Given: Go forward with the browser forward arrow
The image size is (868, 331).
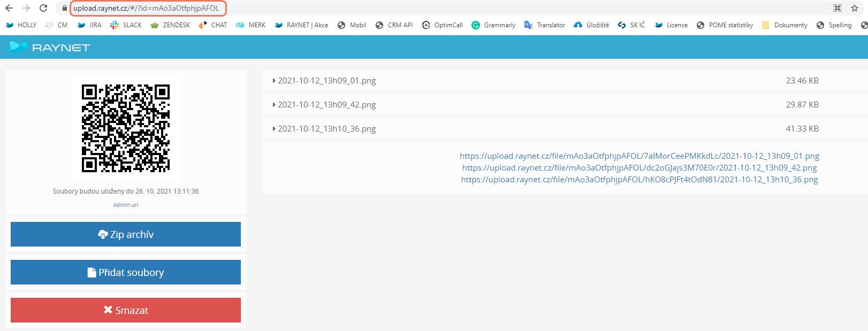Looking at the screenshot, I should coord(26,8).
